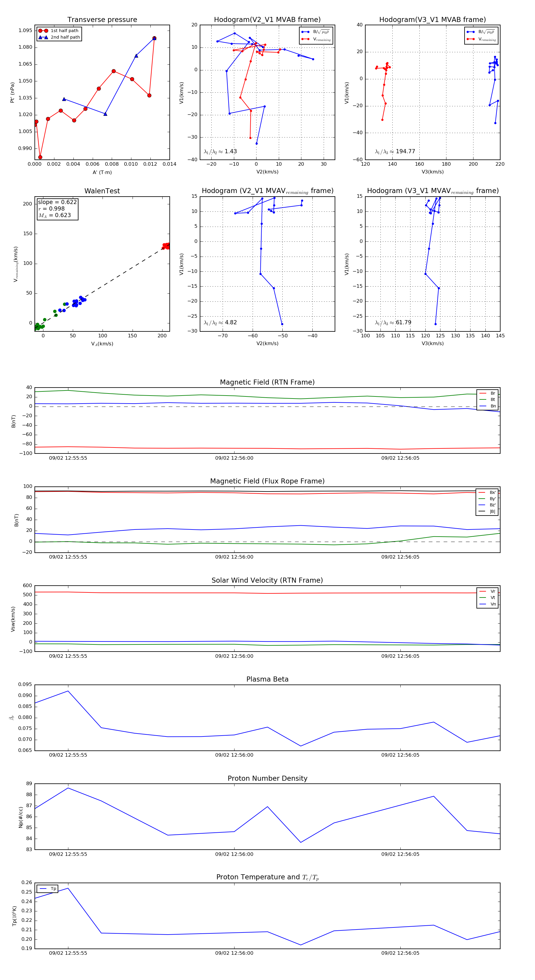Click the "slope = 0.622" annotation
The image size is (535, 980).
coord(57,203)
